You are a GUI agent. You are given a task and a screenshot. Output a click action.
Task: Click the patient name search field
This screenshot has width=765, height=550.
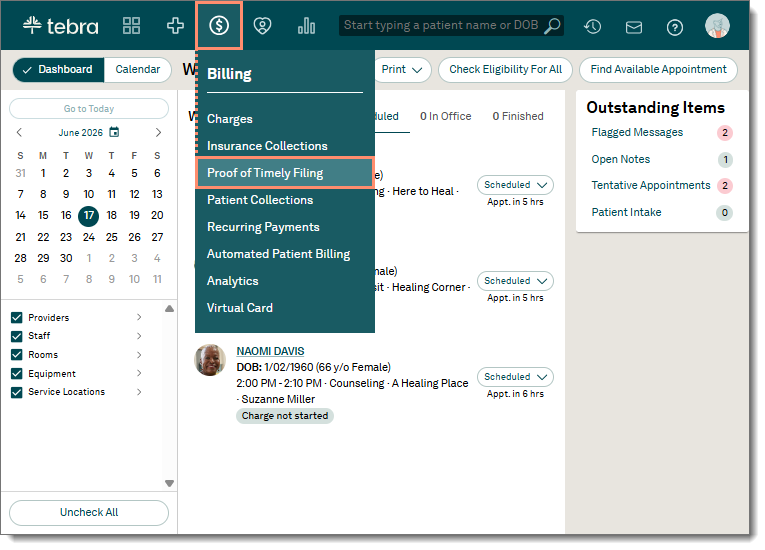pyautogui.click(x=442, y=25)
